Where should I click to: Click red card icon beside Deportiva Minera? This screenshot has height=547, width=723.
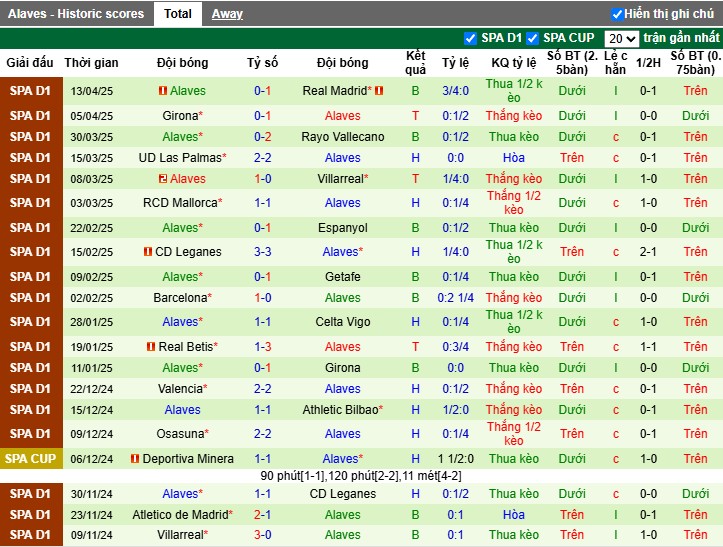[x=135, y=458]
